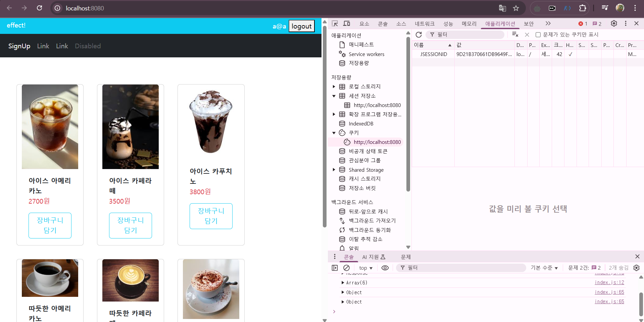Click the logout button
The image size is (644, 322).
tap(301, 26)
